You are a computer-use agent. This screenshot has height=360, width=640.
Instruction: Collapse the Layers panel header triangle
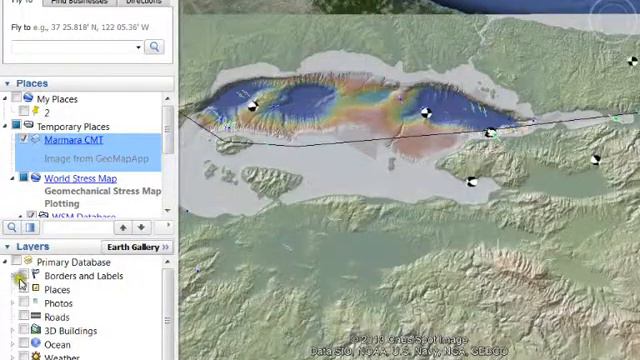point(7,247)
